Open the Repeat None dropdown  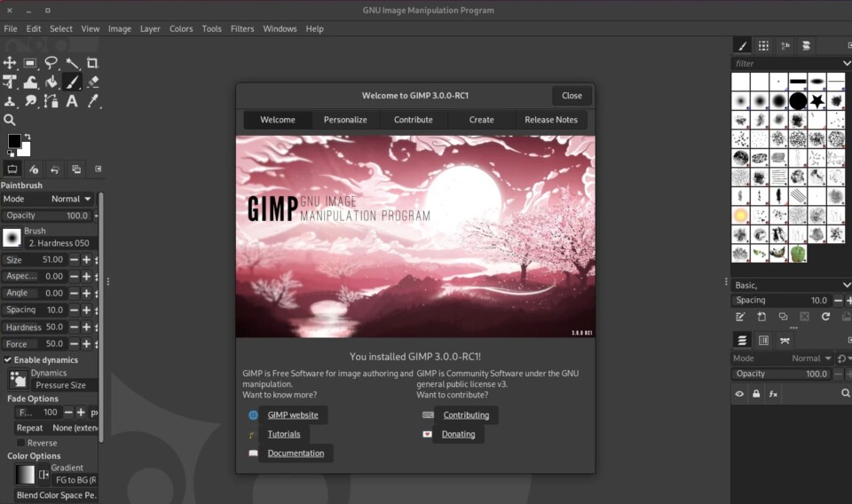(74, 428)
